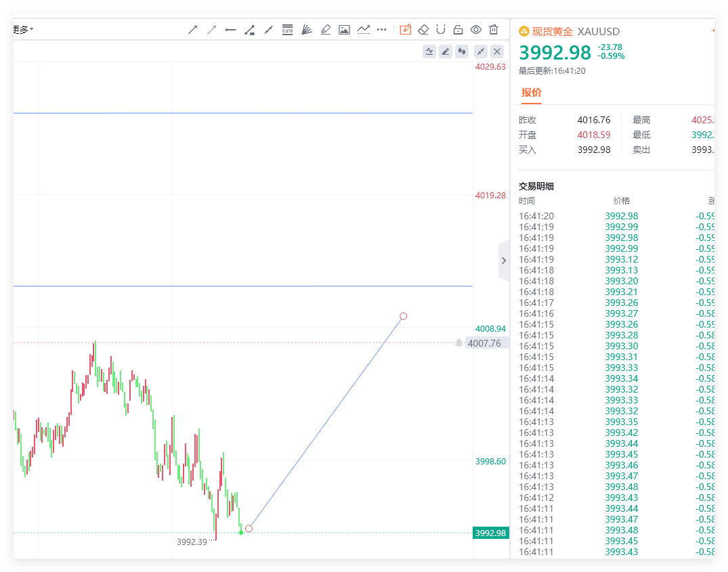Click the trade row timed 16:41:17
The width and height of the screenshot is (728, 572).
616,303
